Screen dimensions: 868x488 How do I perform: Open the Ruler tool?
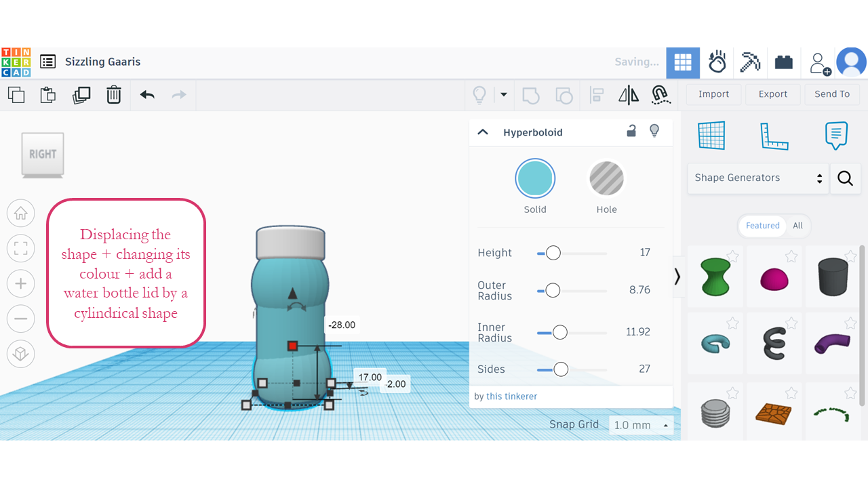(x=774, y=136)
